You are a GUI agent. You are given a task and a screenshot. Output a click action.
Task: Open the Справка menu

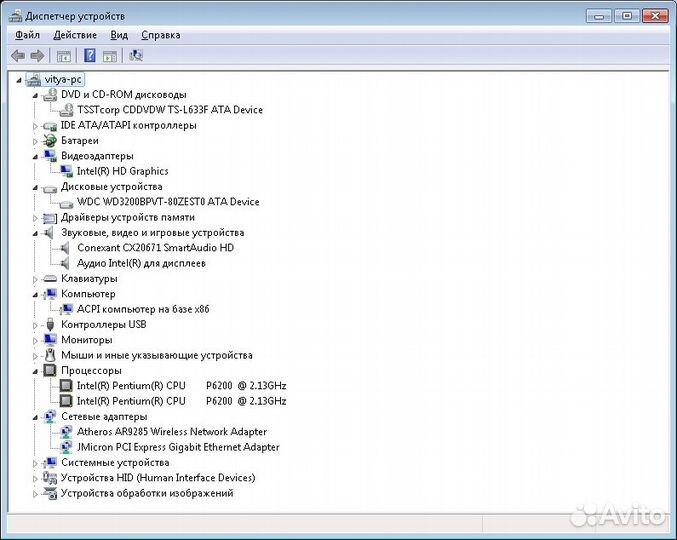[161, 35]
